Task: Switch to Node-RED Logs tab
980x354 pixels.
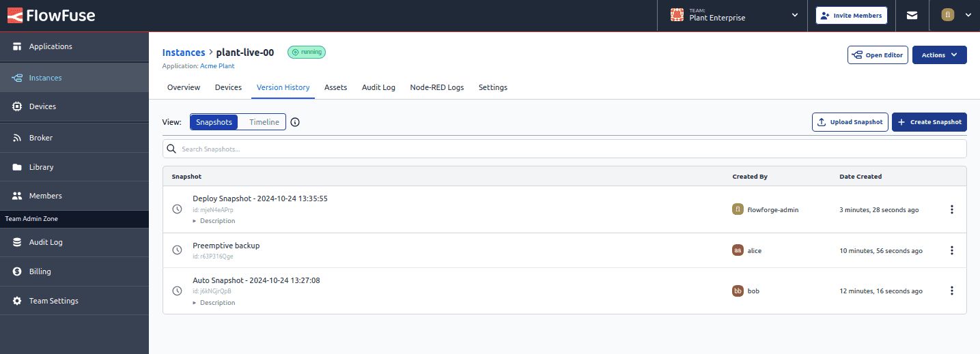Action: point(436,87)
